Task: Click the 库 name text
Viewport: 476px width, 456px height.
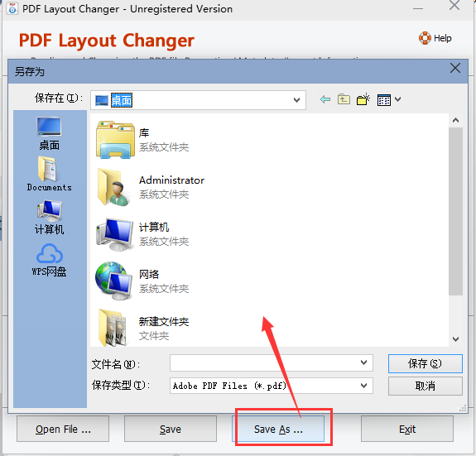Action: 144,133
